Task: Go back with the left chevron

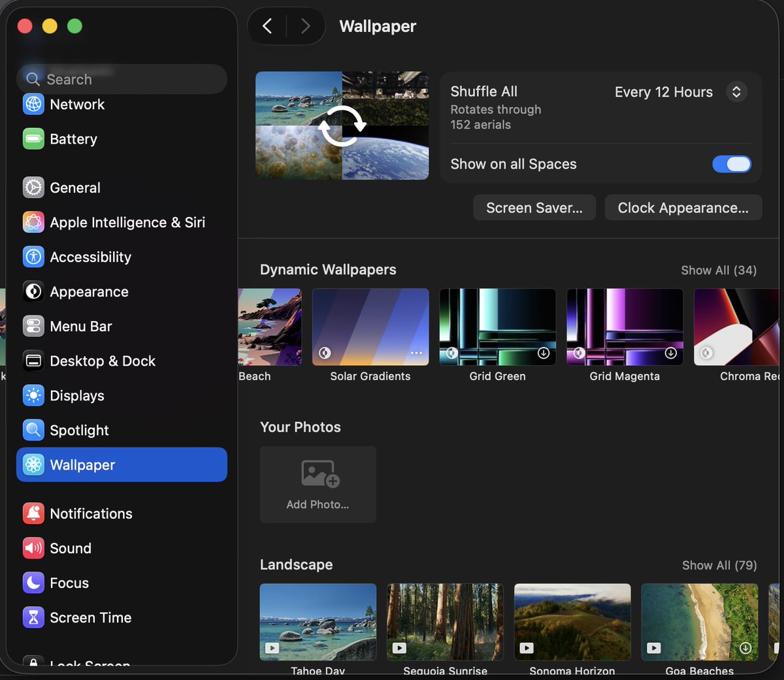Action: click(x=267, y=26)
